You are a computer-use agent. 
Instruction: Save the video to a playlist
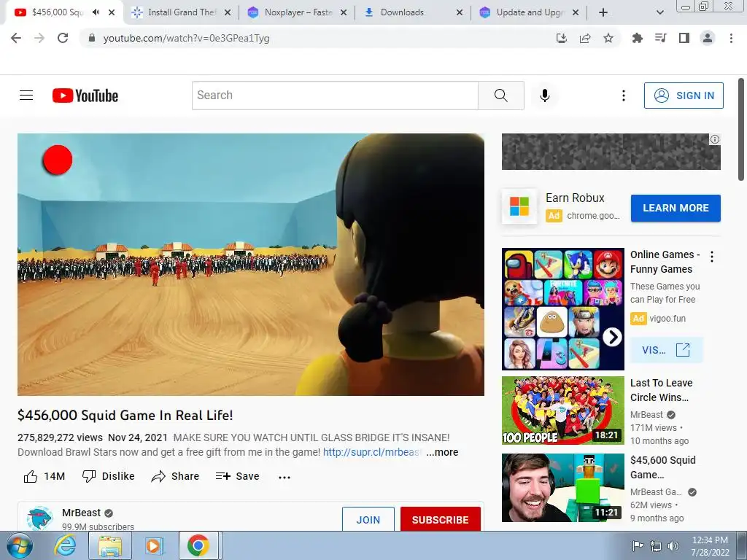[x=237, y=476]
